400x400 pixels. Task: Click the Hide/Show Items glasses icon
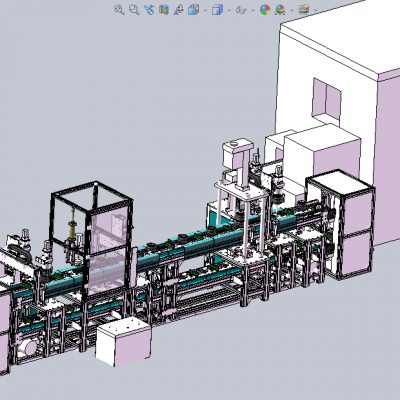click(241, 10)
